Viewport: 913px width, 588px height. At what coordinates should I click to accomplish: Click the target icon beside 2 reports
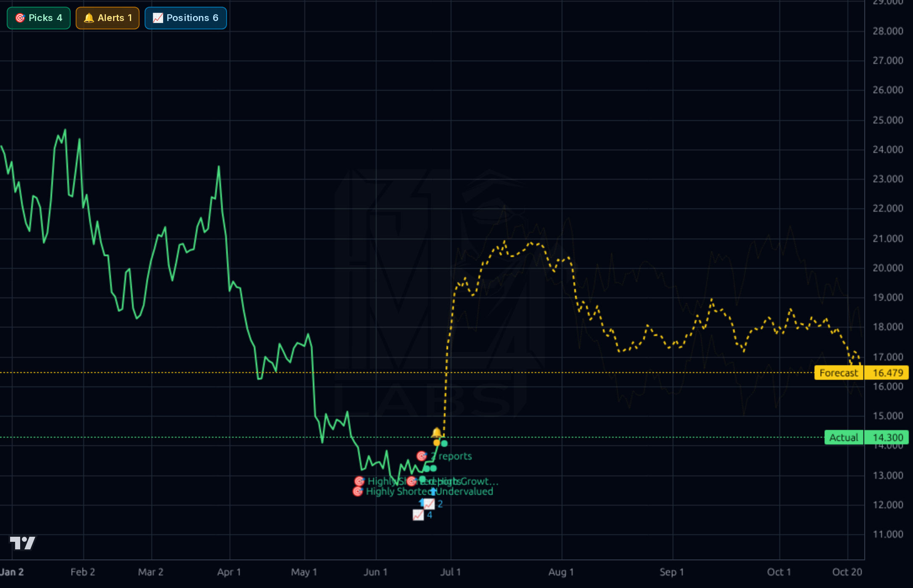422,456
